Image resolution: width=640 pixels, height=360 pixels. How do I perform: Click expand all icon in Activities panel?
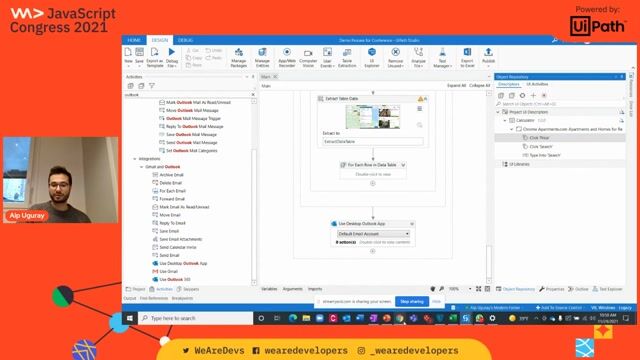pos(131,86)
